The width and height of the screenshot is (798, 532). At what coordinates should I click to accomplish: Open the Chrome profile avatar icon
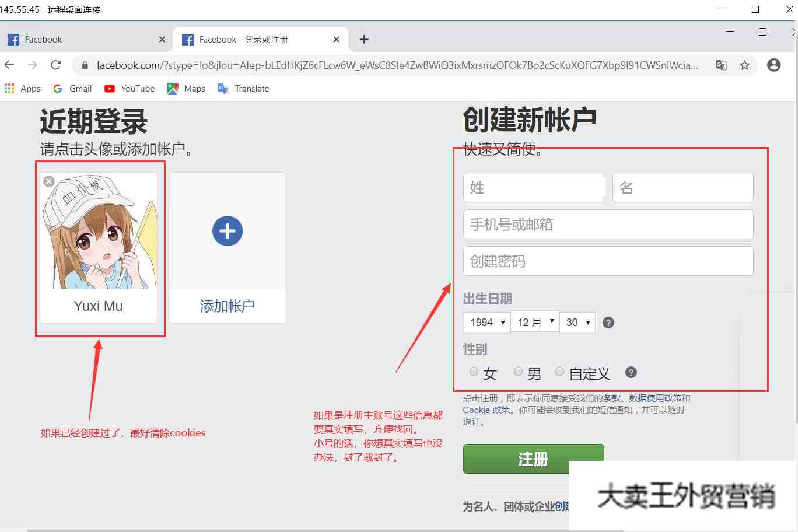click(x=774, y=65)
